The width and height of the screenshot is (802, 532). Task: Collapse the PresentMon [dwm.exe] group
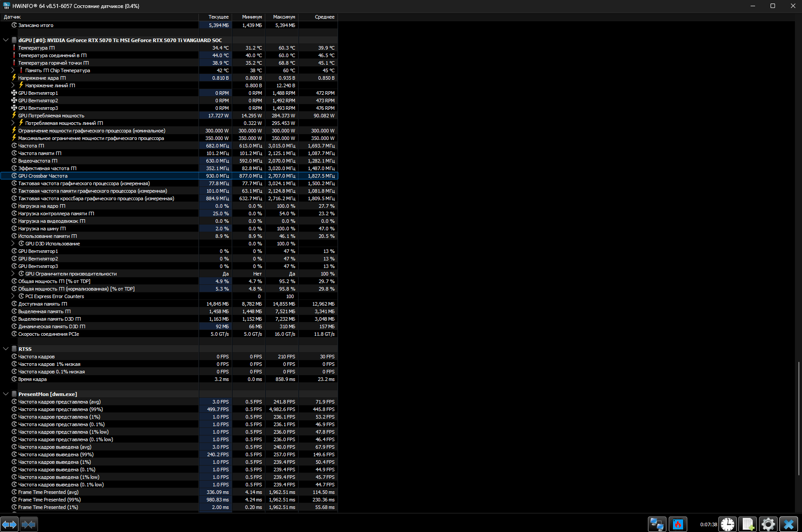point(6,394)
